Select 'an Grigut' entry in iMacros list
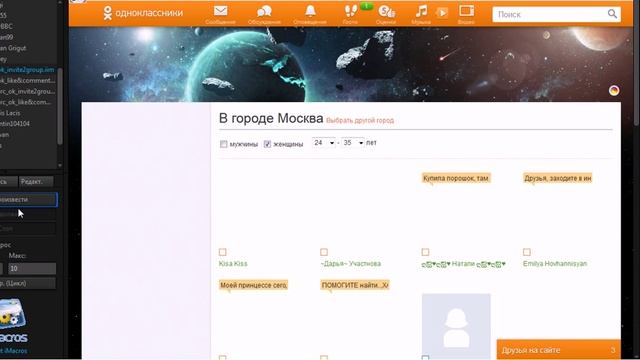Image resolution: width=640 pixels, height=360 pixels. click(x=13, y=48)
